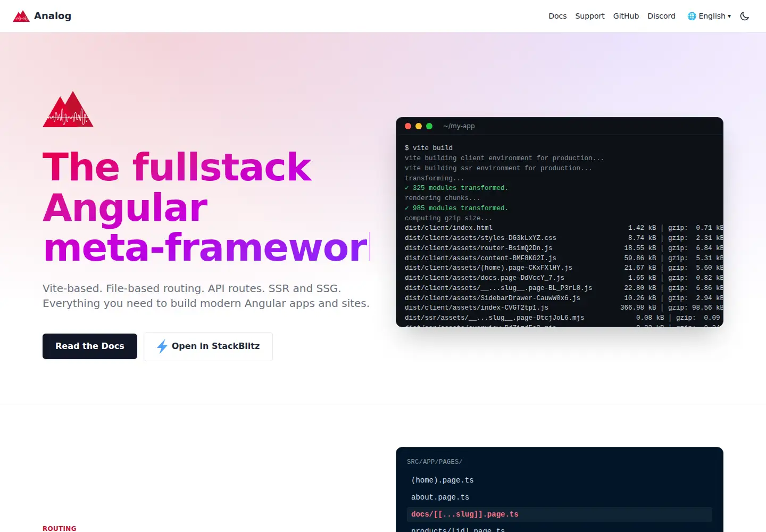Select the (home).page.ts file row
The width and height of the screenshot is (766, 532).
click(x=560, y=480)
